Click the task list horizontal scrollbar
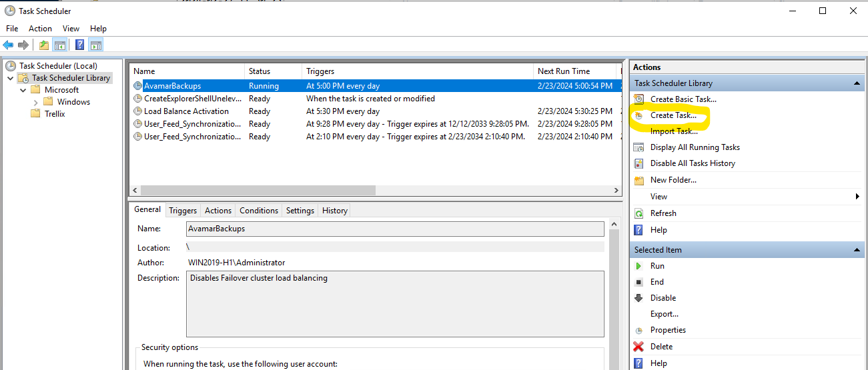 coord(258,191)
